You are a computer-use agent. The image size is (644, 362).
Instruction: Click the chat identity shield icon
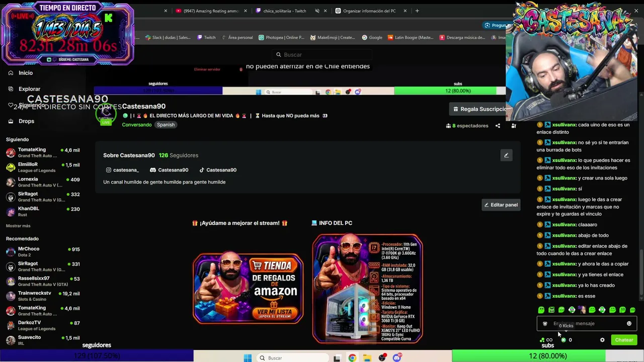pos(545,324)
